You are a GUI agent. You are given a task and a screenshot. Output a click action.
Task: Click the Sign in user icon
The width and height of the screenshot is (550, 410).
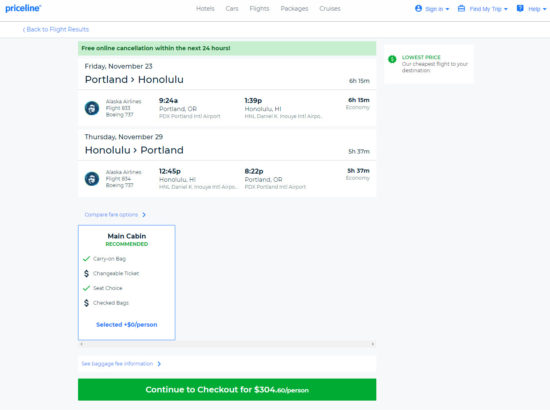tap(418, 8)
